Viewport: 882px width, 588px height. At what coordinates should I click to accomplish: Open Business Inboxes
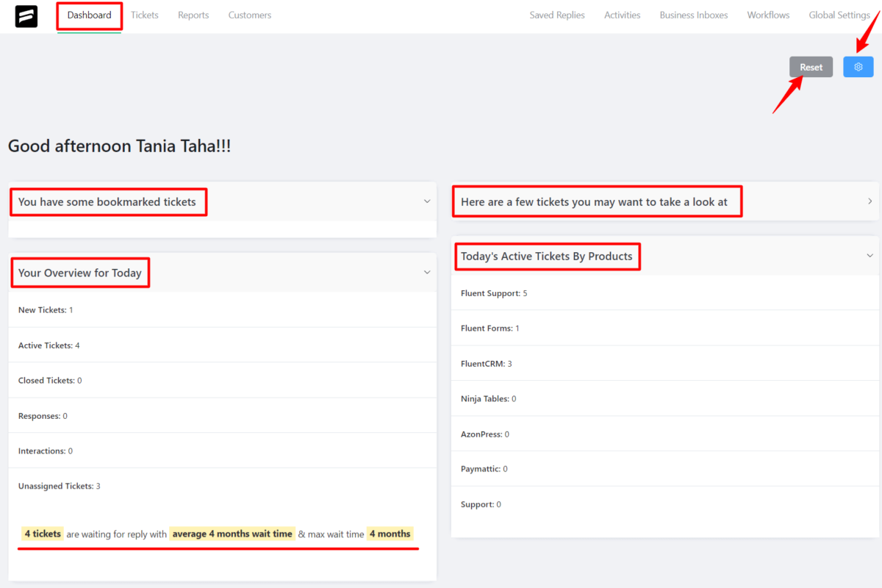[693, 15]
